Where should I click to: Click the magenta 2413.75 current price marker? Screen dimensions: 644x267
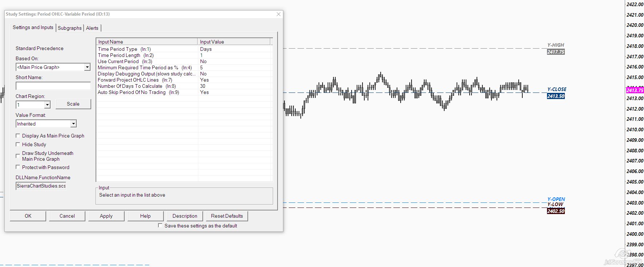pyautogui.click(x=635, y=90)
